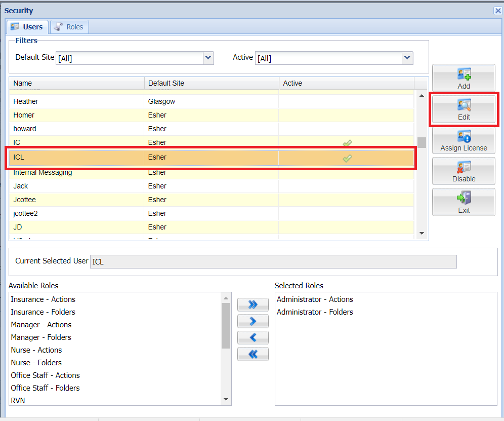The height and width of the screenshot is (421, 504).
Task: Click the Default Site filter field
Action: pyautogui.click(x=130, y=58)
